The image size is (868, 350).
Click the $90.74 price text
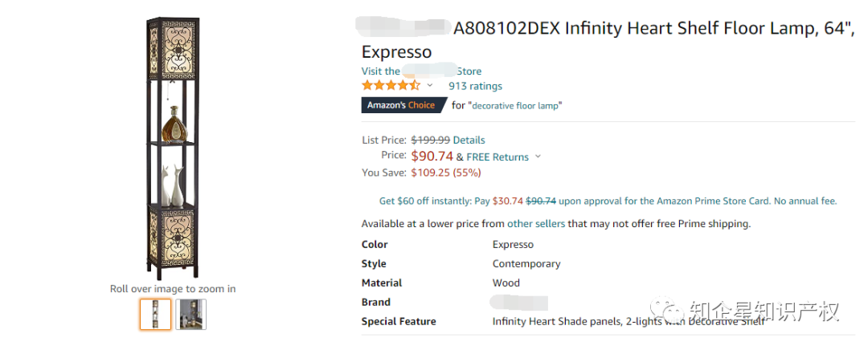tap(432, 157)
